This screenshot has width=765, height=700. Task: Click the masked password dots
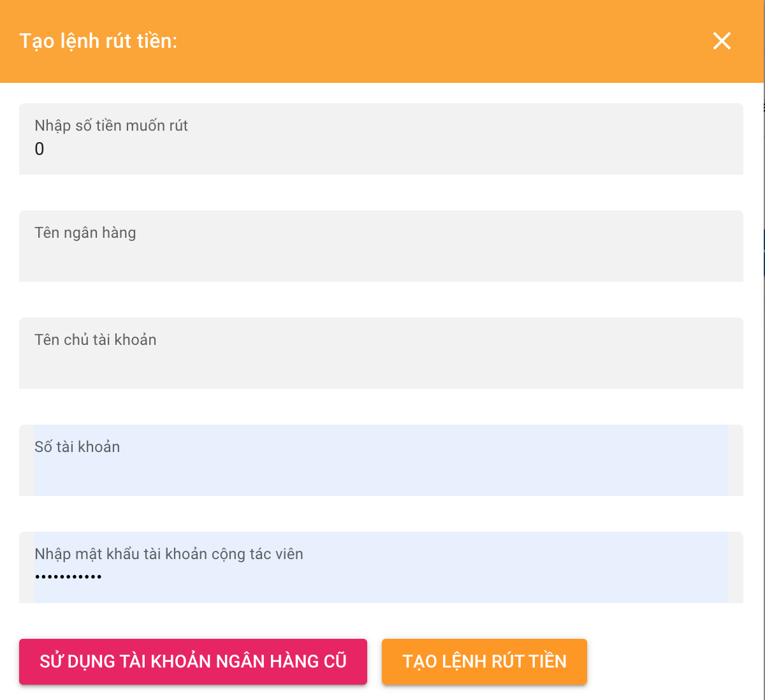tap(68, 577)
